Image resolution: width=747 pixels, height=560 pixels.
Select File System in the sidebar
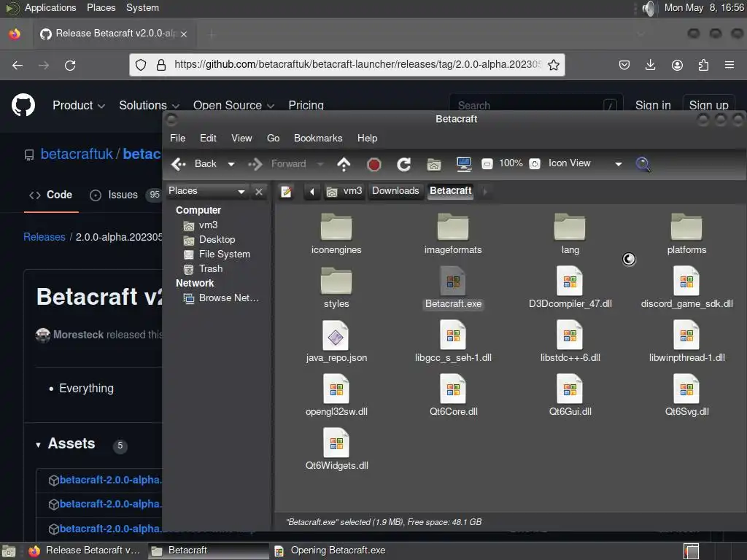(x=217, y=254)
